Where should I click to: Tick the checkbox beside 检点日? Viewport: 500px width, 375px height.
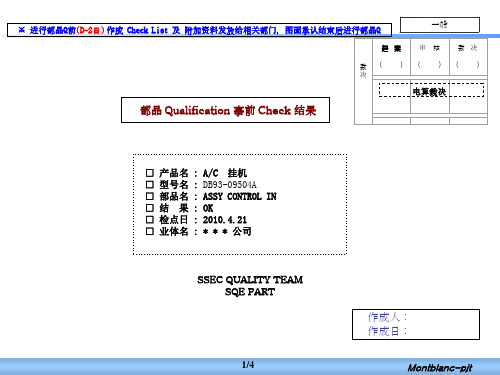150,220
